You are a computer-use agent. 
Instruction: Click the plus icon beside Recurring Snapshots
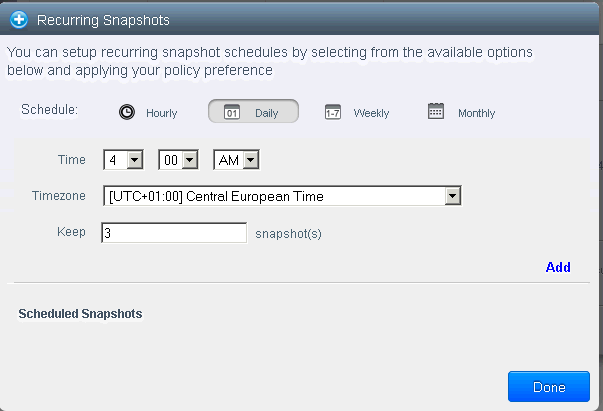pos(19,19)
